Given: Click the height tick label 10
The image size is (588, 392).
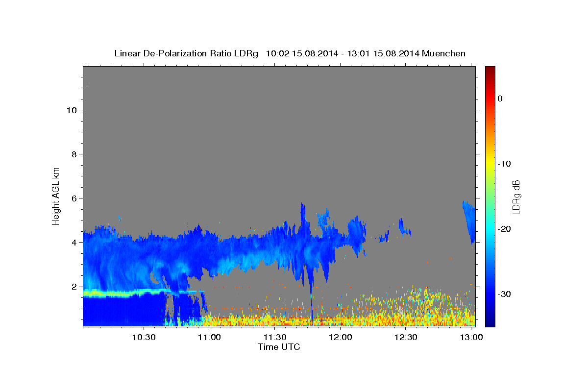Looking at the screenshot, I should [x=71, y=110].
